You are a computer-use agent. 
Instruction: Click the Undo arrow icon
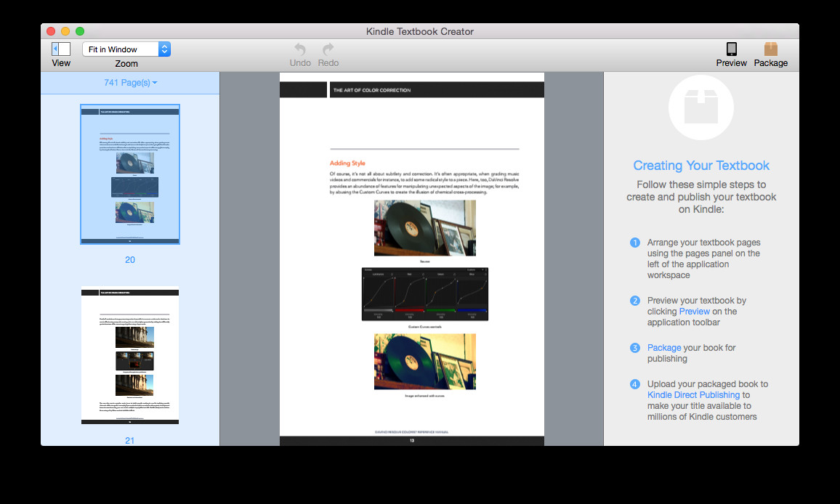coord(300,49)
